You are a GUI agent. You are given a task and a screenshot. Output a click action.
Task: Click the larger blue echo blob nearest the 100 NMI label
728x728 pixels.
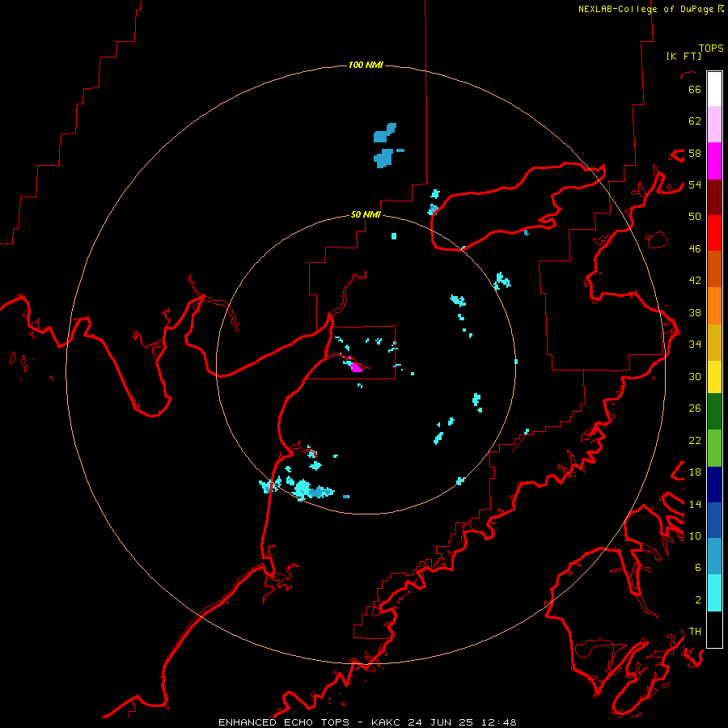(385, 133)
